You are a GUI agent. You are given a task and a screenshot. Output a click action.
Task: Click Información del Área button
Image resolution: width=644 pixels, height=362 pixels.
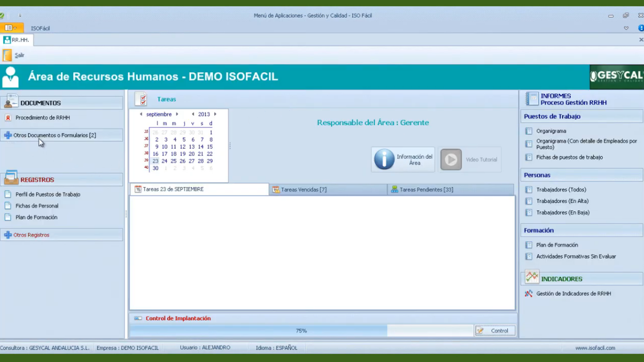403,160
